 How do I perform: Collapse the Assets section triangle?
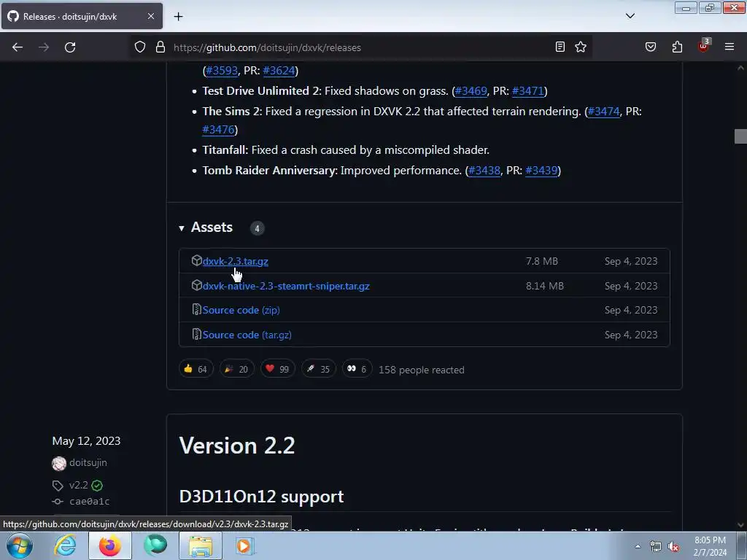click(x=182, y=228)
